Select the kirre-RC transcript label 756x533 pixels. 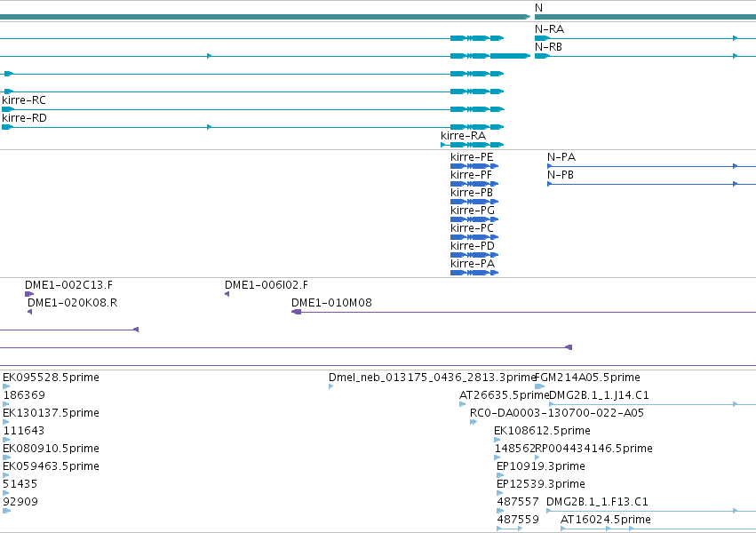(x=24, y=100)
